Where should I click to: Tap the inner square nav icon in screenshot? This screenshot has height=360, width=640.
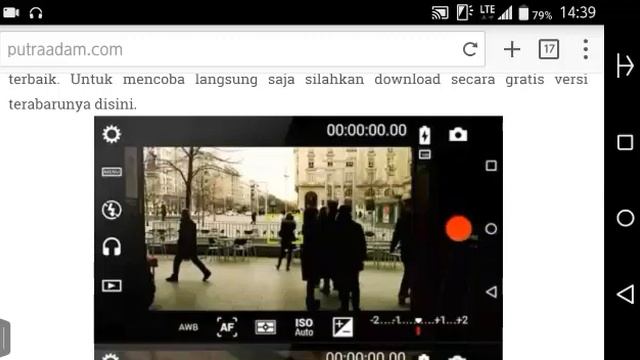(x=491, y=166)
